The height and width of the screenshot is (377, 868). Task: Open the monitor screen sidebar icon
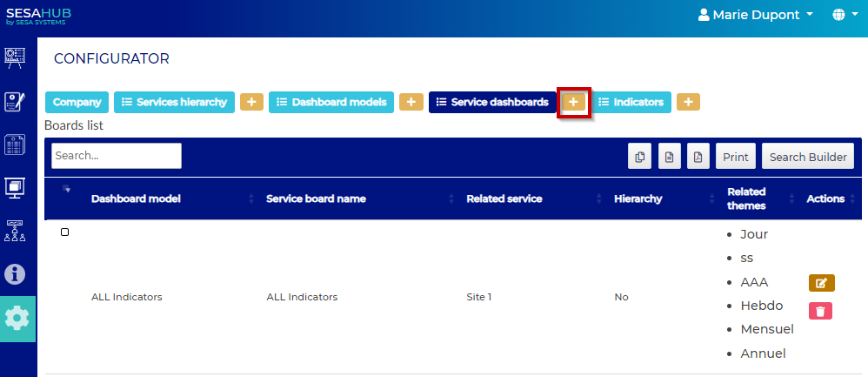14,187
